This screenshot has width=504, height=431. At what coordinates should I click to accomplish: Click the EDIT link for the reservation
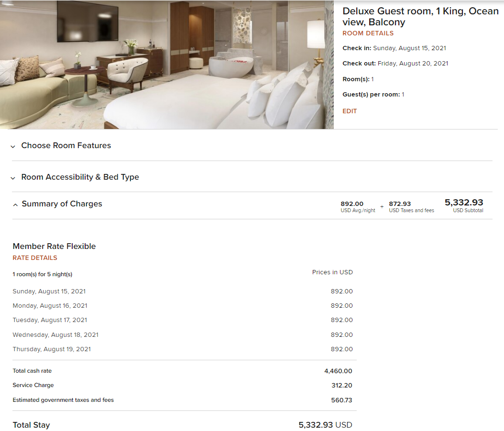point(350,111)
